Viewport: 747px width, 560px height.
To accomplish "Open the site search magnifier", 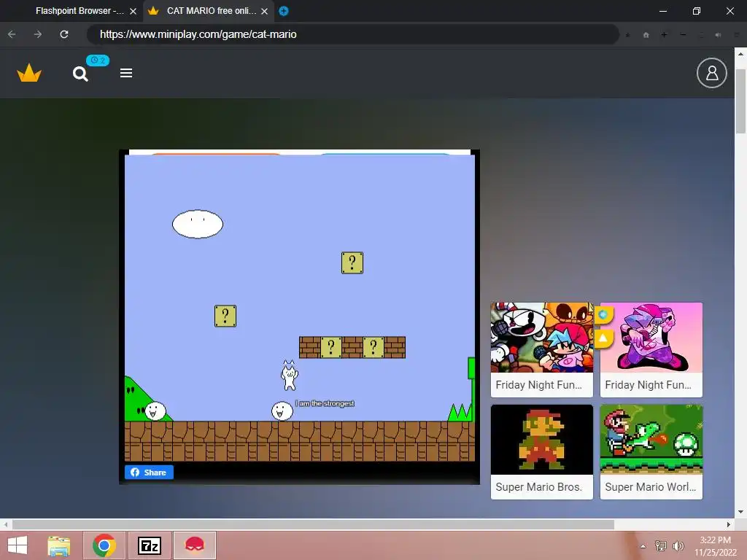I will pyautogui.click(x=80, y=74).
